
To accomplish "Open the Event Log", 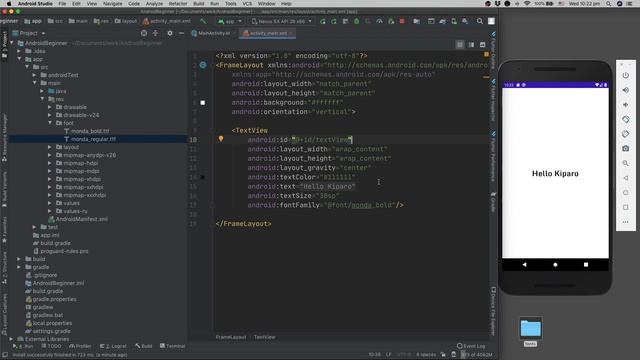I will [x=471, y=346].
